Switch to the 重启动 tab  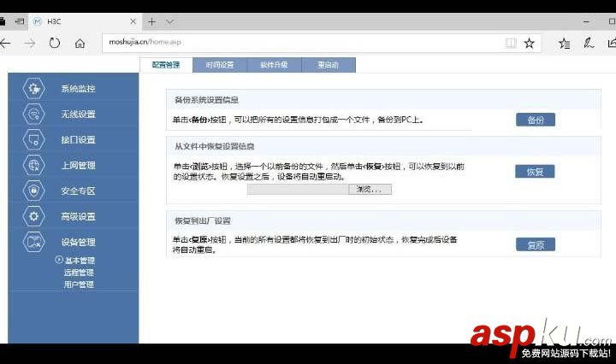tap(329, 65)
